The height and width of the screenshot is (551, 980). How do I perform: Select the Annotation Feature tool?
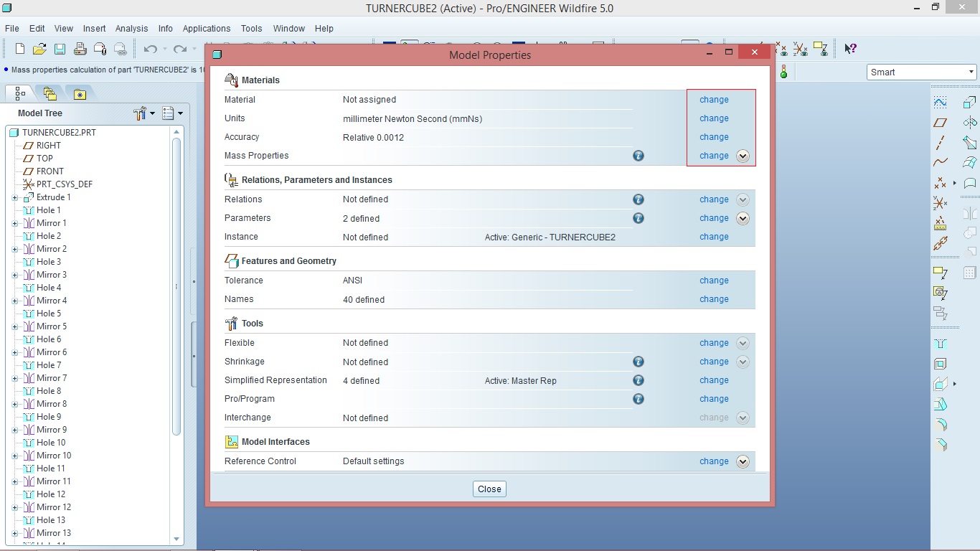[941, 273]
